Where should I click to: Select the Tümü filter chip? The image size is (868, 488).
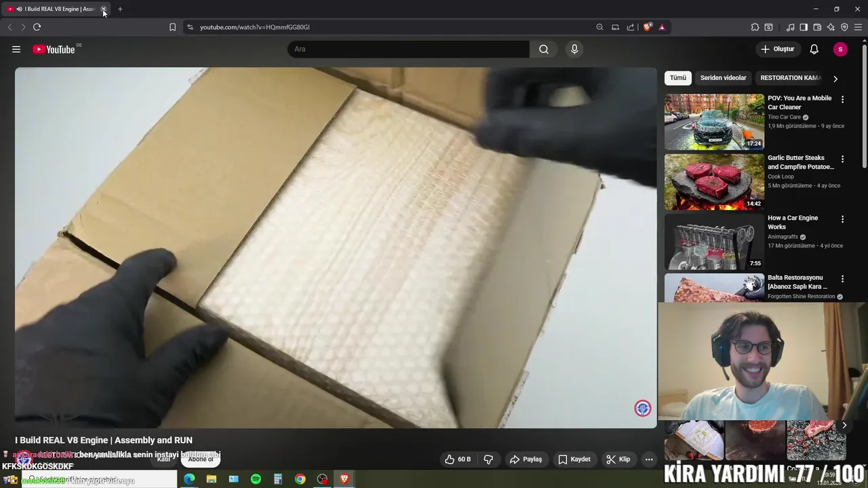(678, 78)
